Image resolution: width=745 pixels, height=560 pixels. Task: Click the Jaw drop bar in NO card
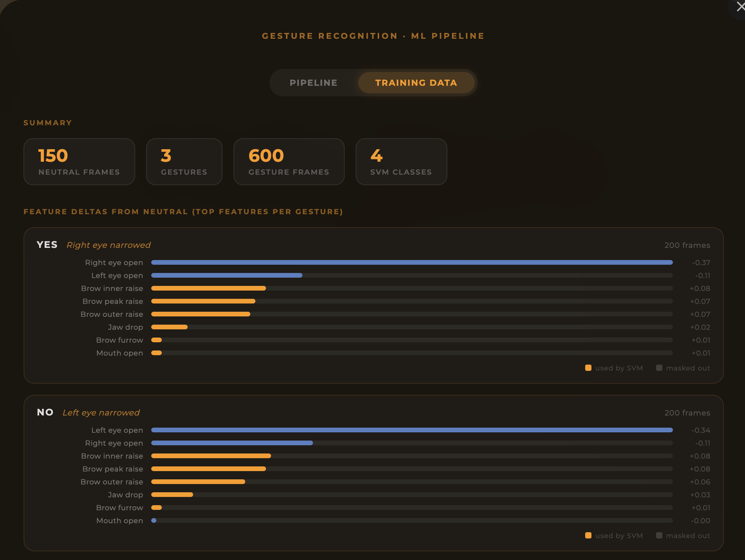coord(412,495)
